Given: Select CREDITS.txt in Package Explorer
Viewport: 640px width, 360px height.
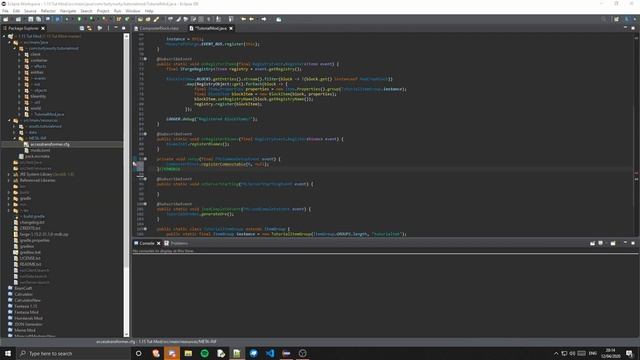Looking at the screenshot, I should coord(30,229).
